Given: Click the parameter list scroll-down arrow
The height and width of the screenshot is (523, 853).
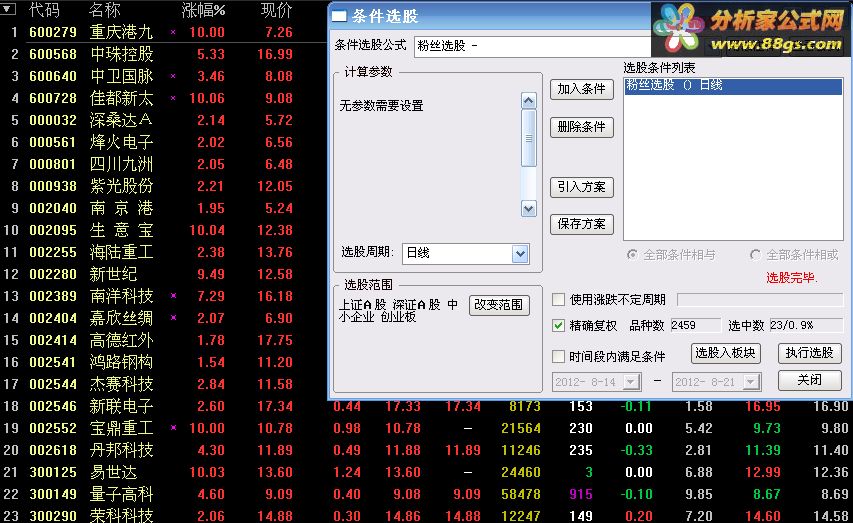Looking at the screenshot, I should [529, 208].
